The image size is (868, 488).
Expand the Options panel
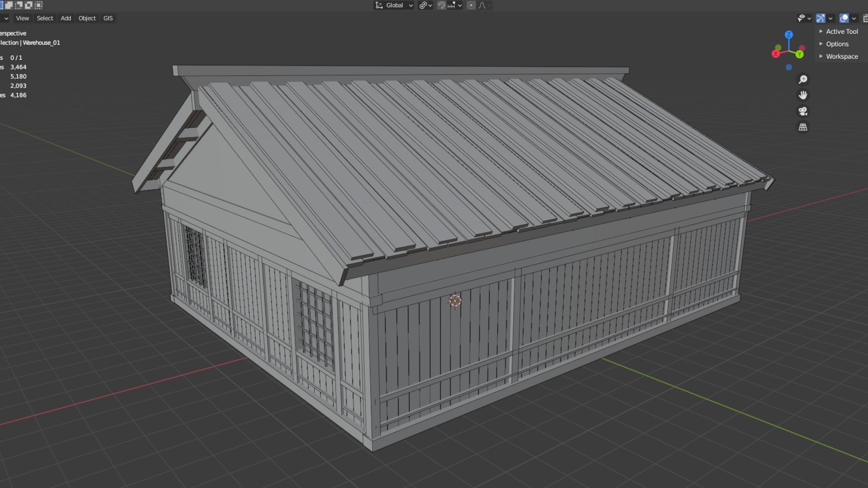coord(834,44)
